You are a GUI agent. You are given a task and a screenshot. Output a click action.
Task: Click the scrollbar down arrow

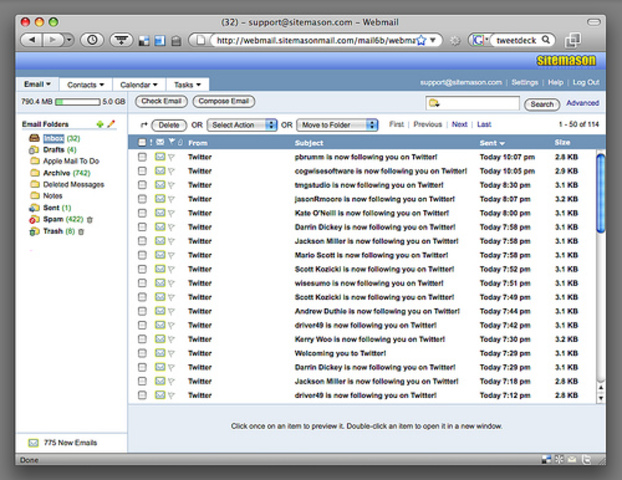[601, 397]
